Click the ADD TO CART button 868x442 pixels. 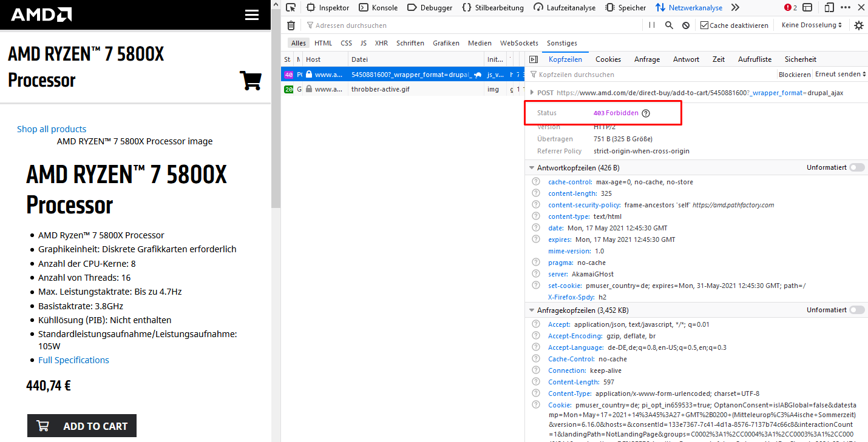pos(82,426)
